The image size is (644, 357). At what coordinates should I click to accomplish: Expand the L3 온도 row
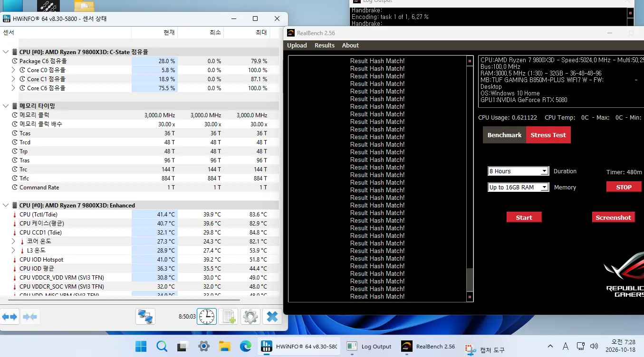pyautogui.click(x=13, y=251)
